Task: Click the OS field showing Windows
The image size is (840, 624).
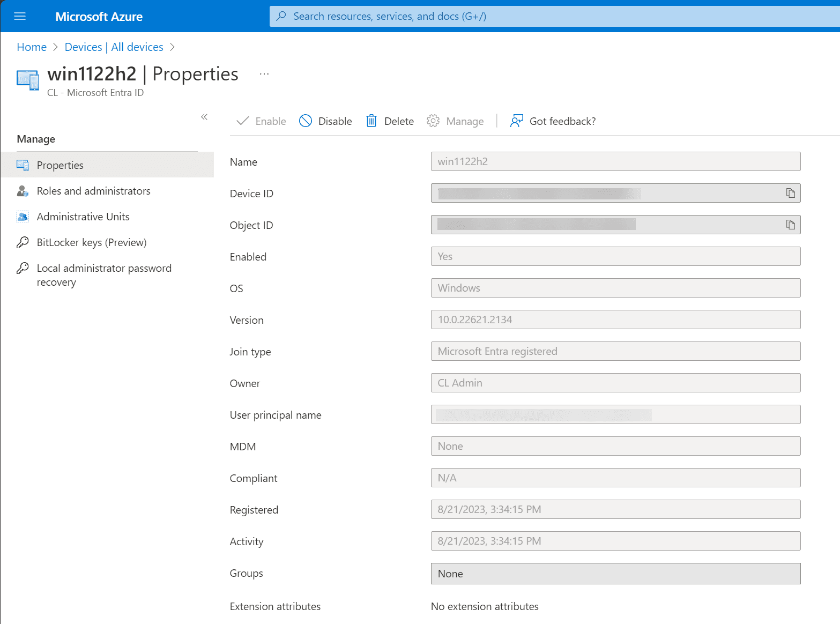Action: pyautogui.click(x=615, y=288)
